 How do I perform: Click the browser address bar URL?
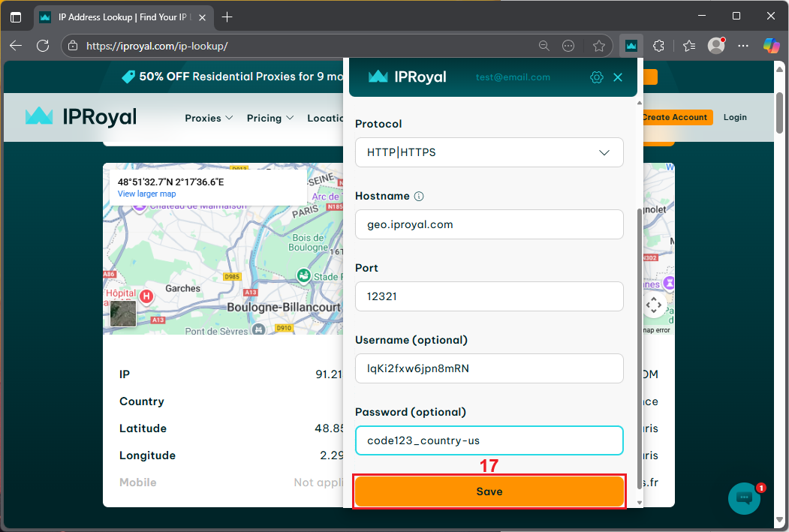tap(157, 46)
